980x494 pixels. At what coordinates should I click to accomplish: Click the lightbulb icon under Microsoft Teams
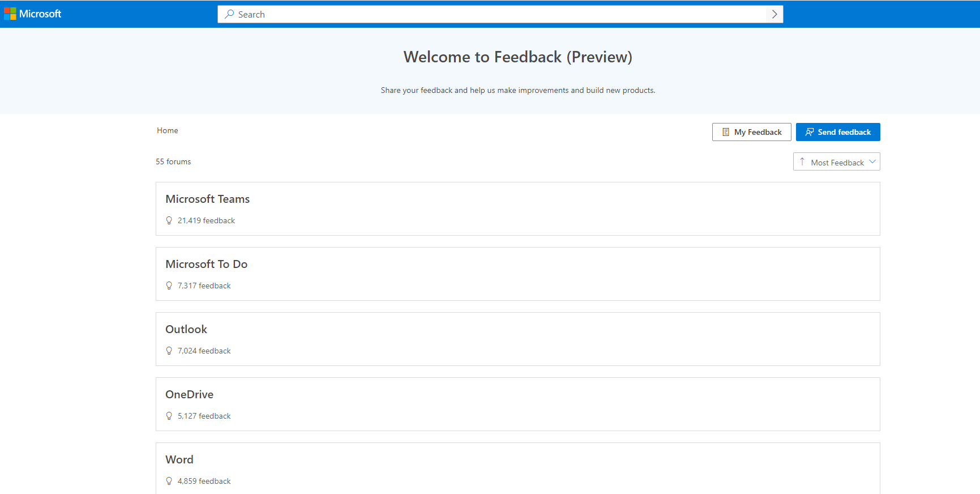pos(169,220)
